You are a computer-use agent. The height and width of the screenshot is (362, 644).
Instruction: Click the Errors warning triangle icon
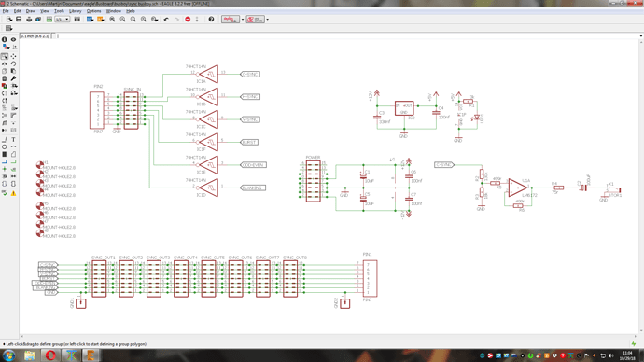pos(14,193)
